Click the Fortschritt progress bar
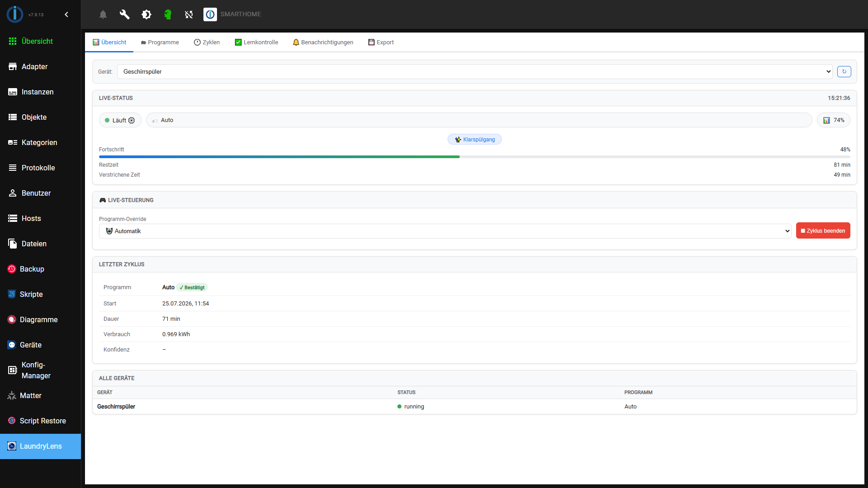 (475, 157)
